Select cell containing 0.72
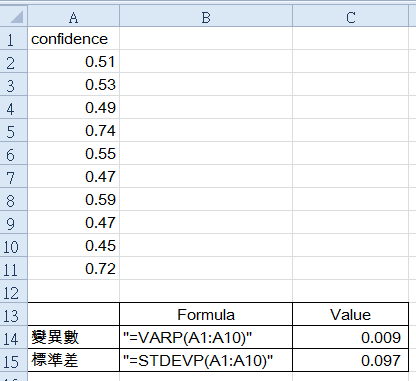 tap(73, 268)
